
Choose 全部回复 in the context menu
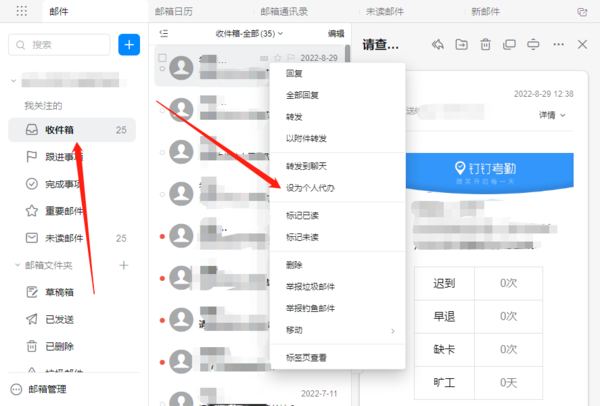click(x=338, y=95)
